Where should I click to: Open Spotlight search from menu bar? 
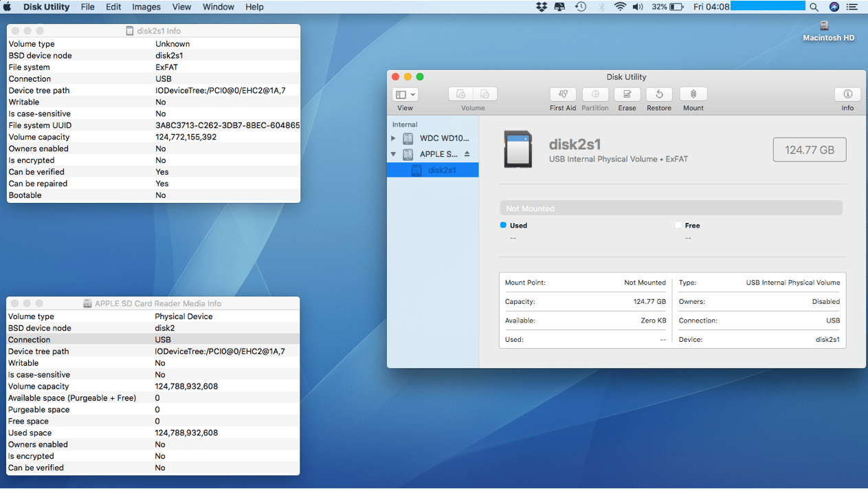click(x=814, y=7)
